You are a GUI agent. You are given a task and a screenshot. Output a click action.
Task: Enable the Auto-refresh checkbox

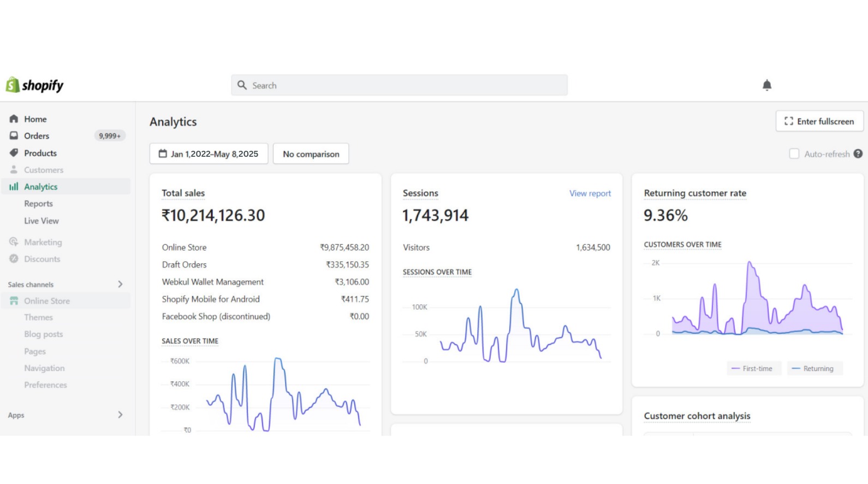pos(794,154)
